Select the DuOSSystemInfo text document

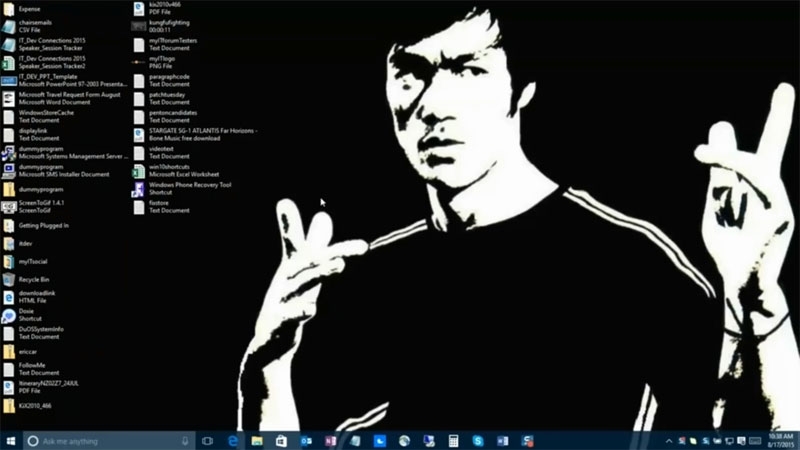point(33,333)
